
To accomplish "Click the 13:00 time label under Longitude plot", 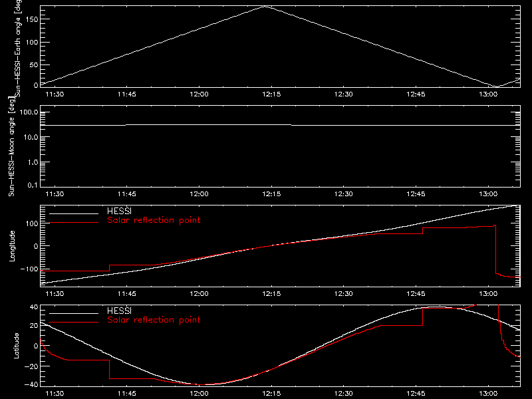I will [x=488, y=294].
